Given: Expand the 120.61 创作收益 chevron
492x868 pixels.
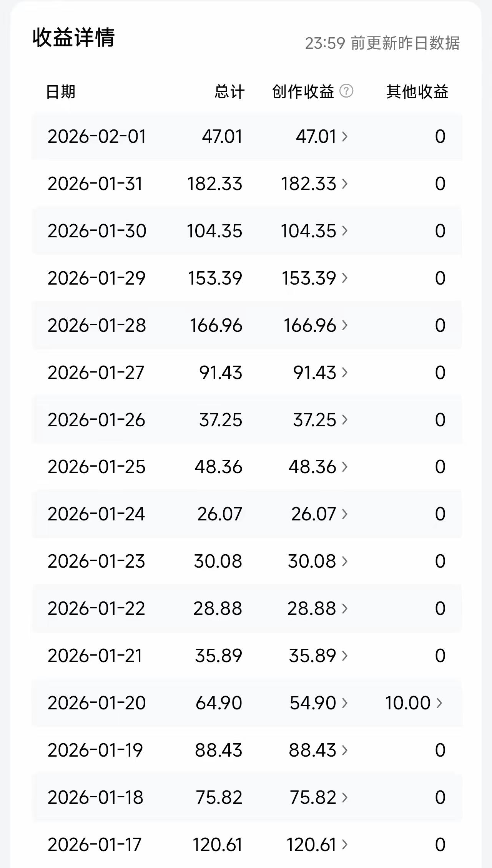Looking at the screenshot, I should [x=345, y=845].
